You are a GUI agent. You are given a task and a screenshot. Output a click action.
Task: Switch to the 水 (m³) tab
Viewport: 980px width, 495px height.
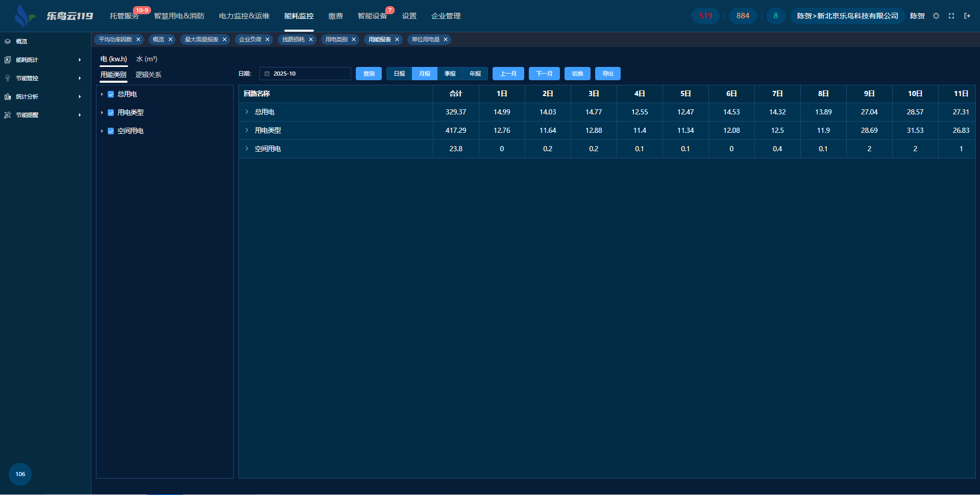tap(146, 59)
